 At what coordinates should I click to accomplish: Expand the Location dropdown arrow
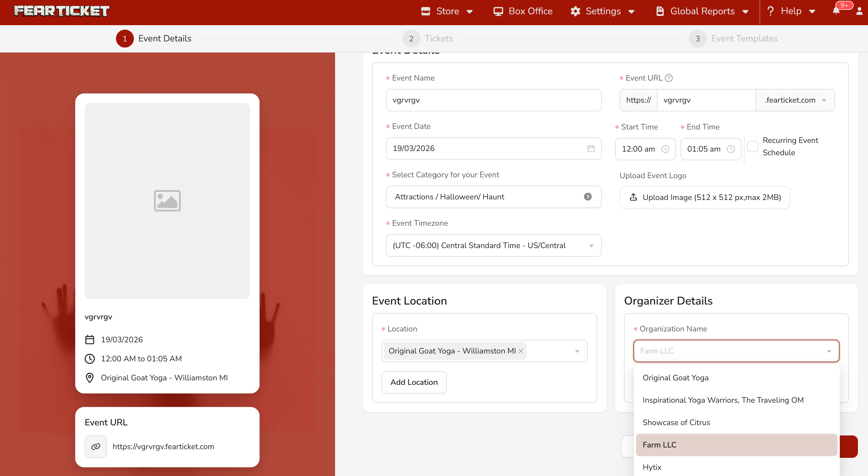click(x=577, y=351)
